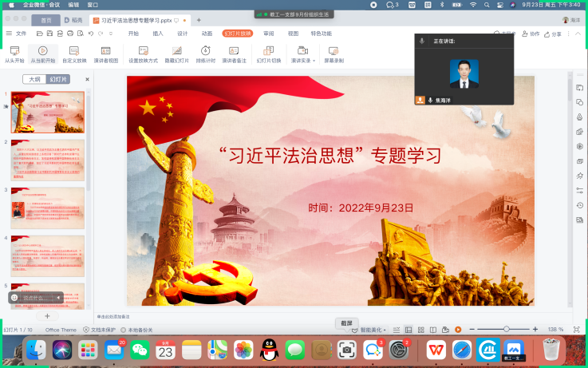Adjust the zoom slider in status bar
Viewport: 588px width, 368px height.
tap(507, 329)
